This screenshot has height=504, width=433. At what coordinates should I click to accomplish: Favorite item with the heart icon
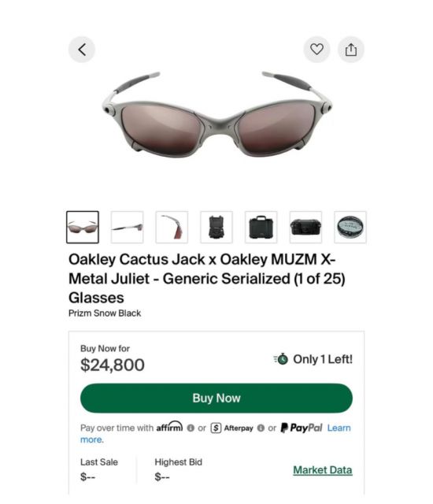tap(316, 49)
